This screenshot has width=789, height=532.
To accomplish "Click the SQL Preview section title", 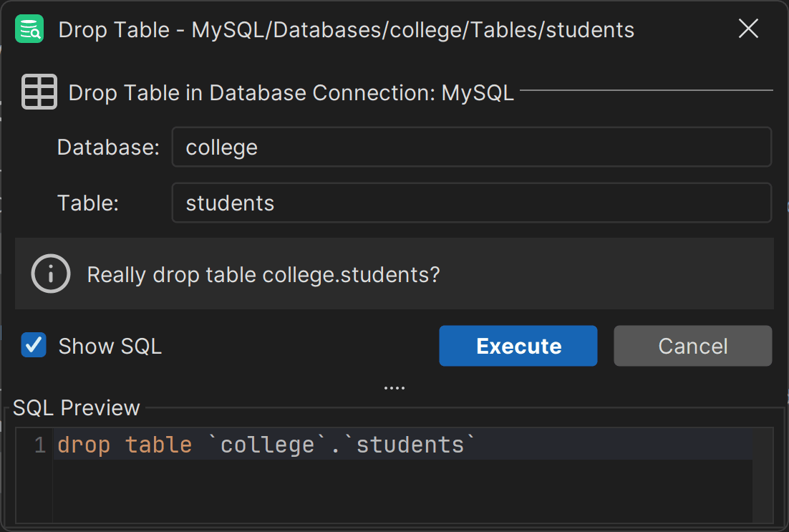I will coord(76,407).
